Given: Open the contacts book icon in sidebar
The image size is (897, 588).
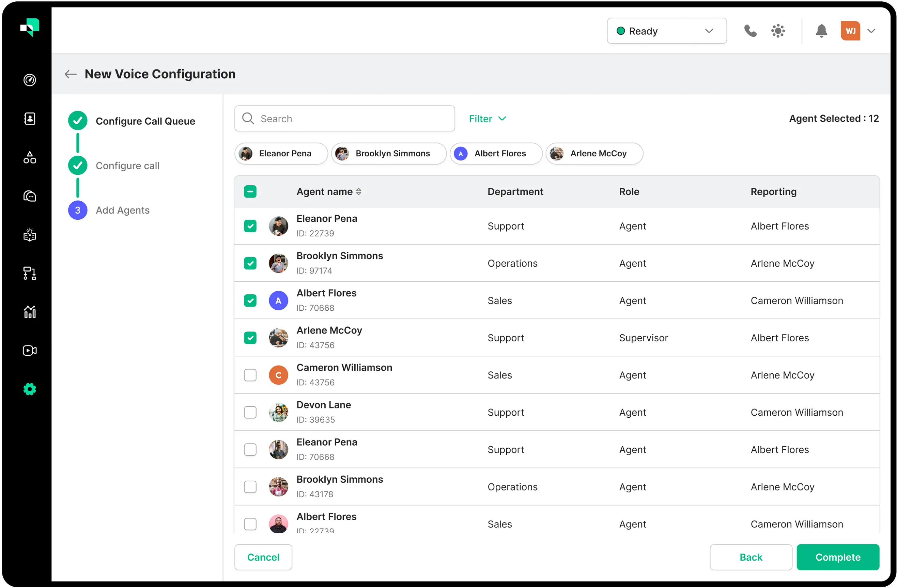Looking at the screenshot, I should 29,119.
